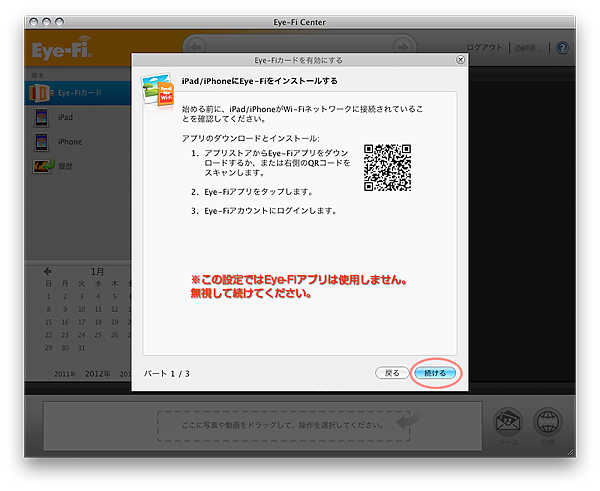Image resolution: width=600 pixels, height=491 pixels.
Task: Click the Eye-Fi app icon in dialog
Action: point(158,90)
